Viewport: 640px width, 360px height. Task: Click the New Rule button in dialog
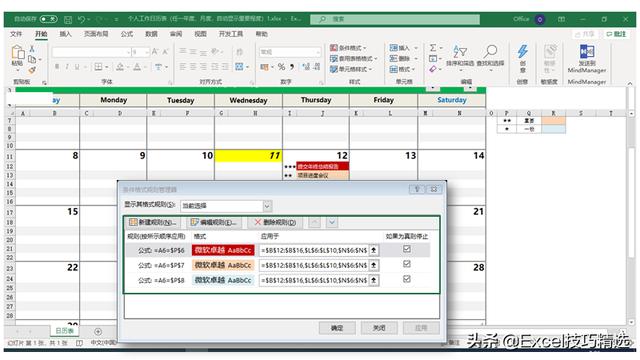coord(153,222)
